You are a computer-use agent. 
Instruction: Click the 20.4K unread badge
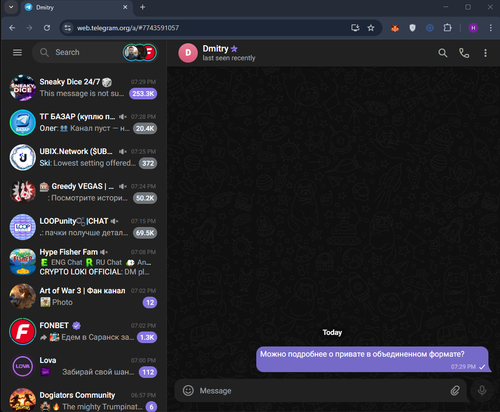(145, 128)
